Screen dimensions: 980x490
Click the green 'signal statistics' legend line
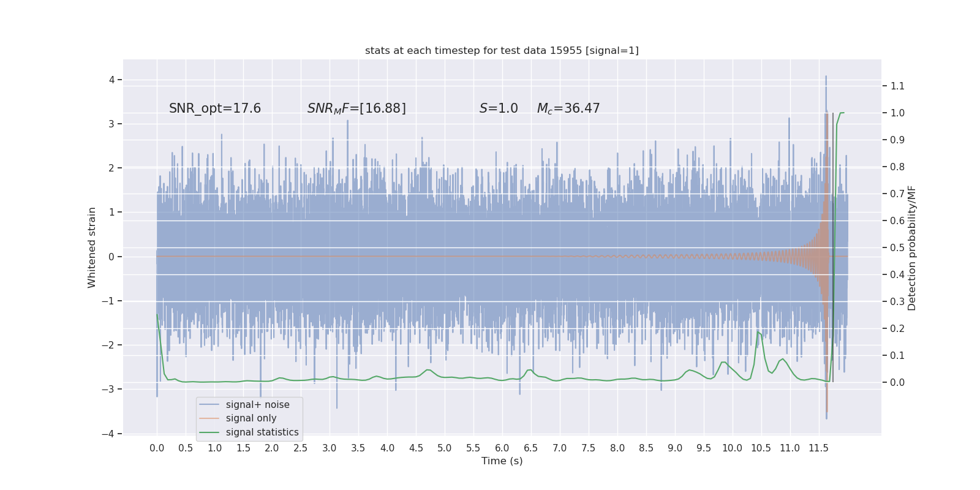[209, 432]
